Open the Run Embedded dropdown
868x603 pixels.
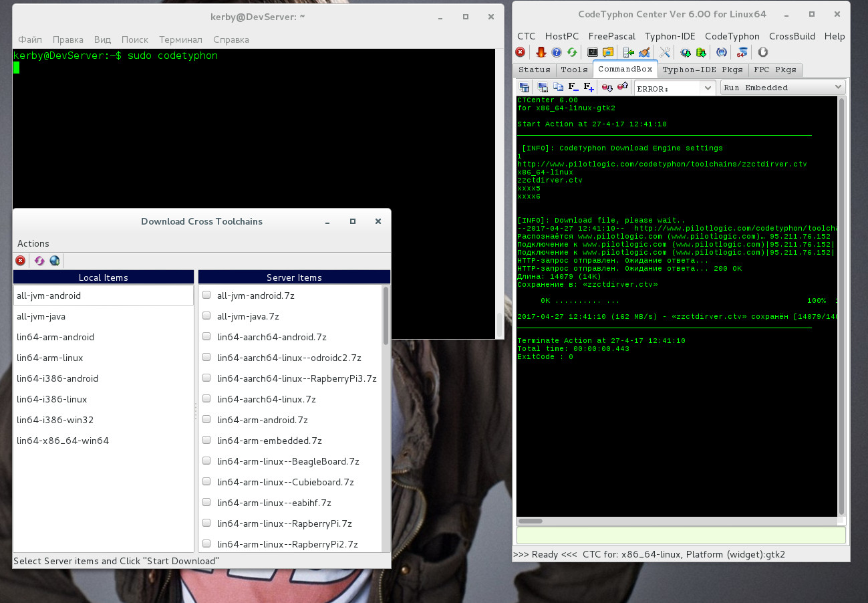(x=782, y=88)
